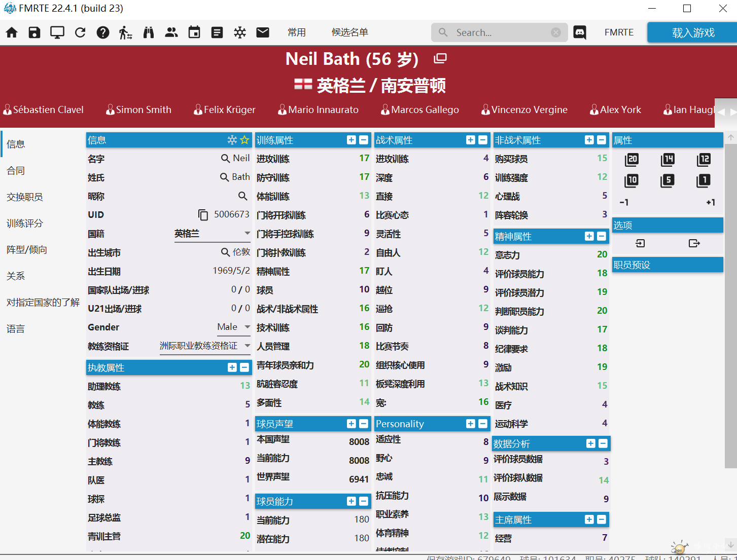Click the Reload refresh icon
Image resolution: width=737 pixels, height=560 pixels.
(x=80, y=32)
